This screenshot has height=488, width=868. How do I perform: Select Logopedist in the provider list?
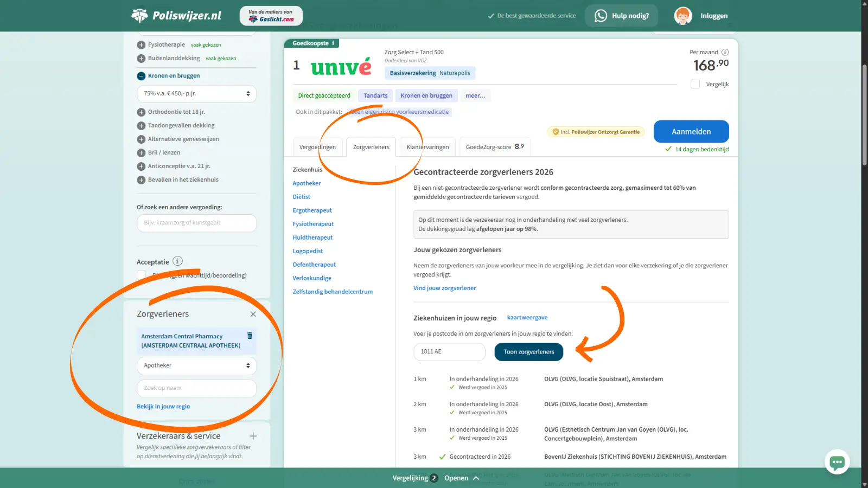pyautogui.click(x=308, y=251)
